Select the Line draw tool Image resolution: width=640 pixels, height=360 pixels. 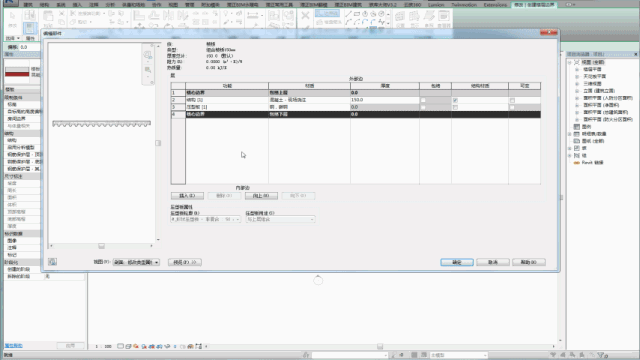348,14
